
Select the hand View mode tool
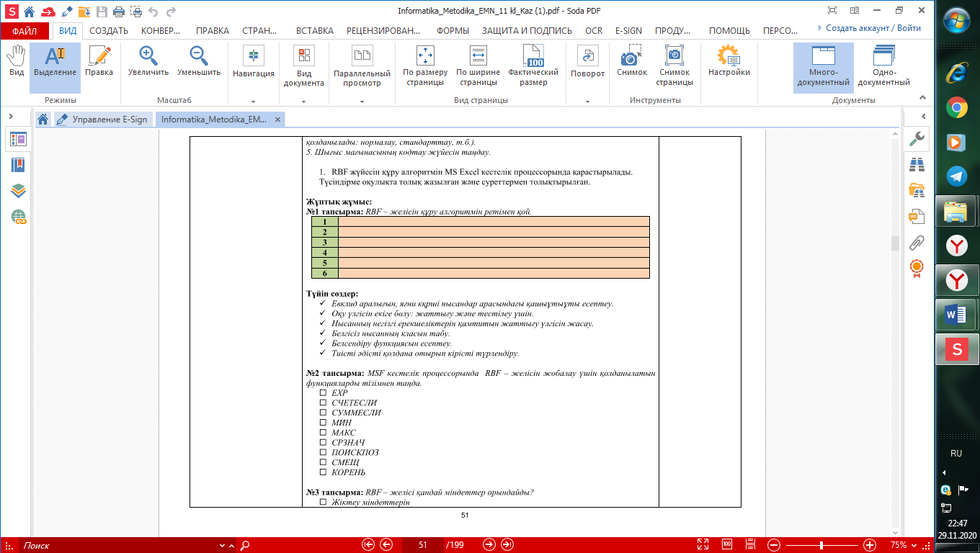[x=16, y=60]
